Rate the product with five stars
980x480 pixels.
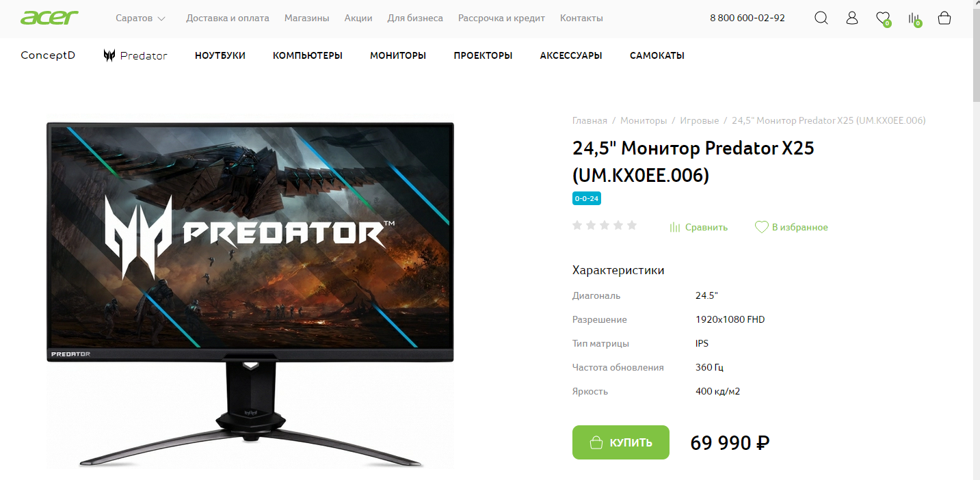[632, 225]
